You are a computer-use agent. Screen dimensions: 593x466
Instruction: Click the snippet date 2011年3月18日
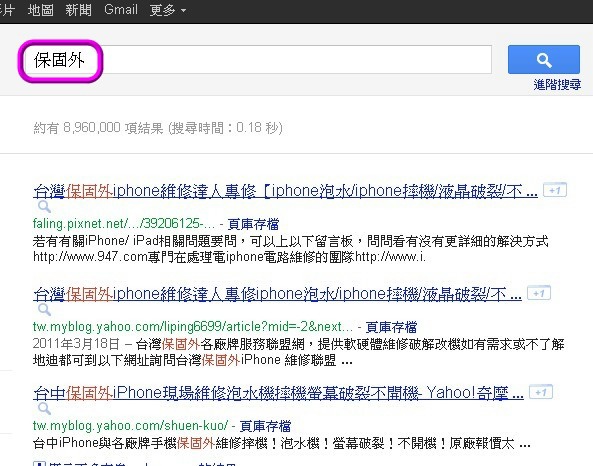tap(76, 344)
